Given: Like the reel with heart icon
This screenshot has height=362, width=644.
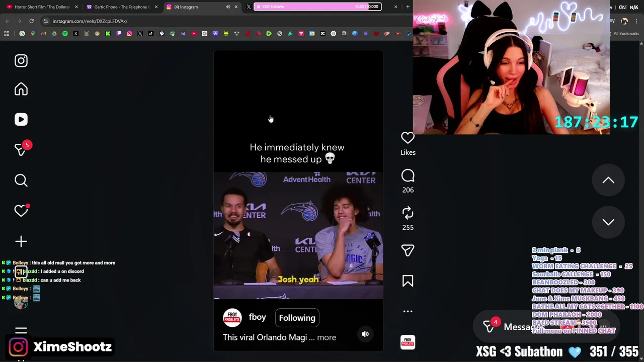Looking at the screenshot, I should coord(408,137).
